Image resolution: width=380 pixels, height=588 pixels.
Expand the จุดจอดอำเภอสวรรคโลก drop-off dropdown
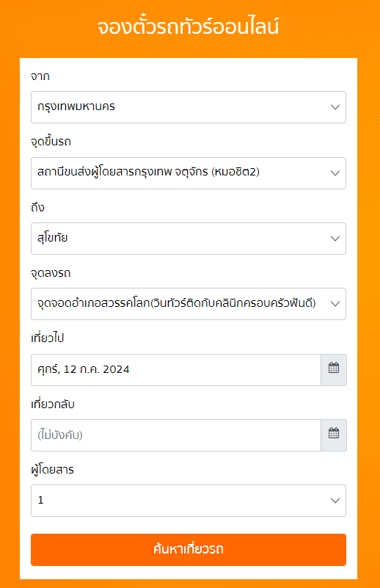(x=189, y=304)
